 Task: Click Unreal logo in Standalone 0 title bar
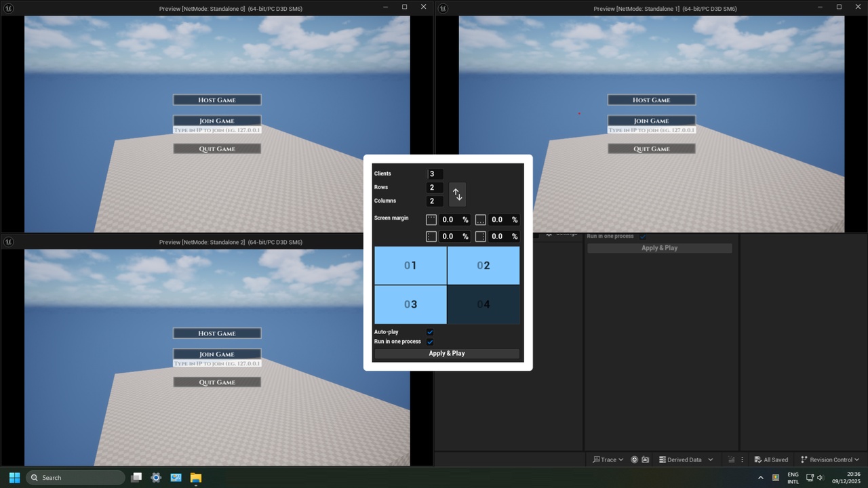9,8
